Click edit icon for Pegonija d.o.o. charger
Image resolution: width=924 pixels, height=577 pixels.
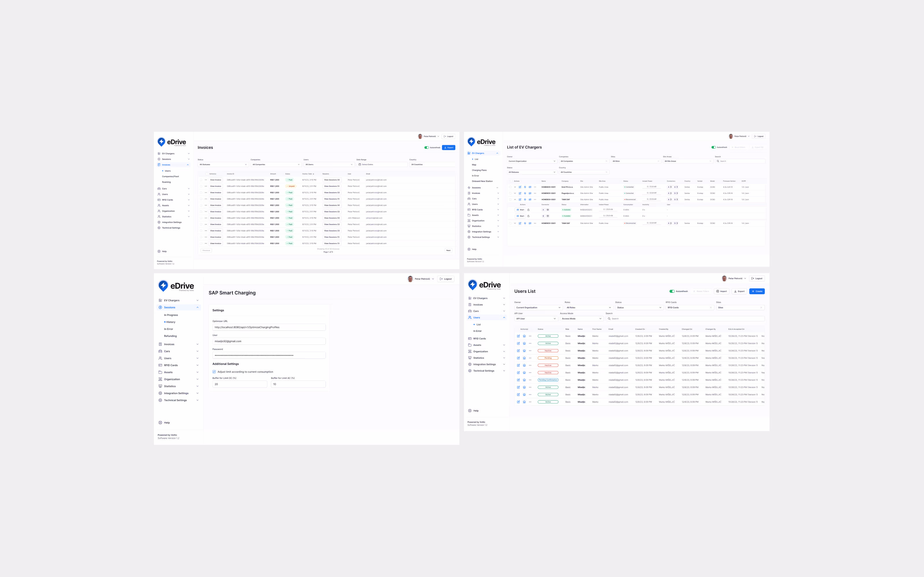520,193
